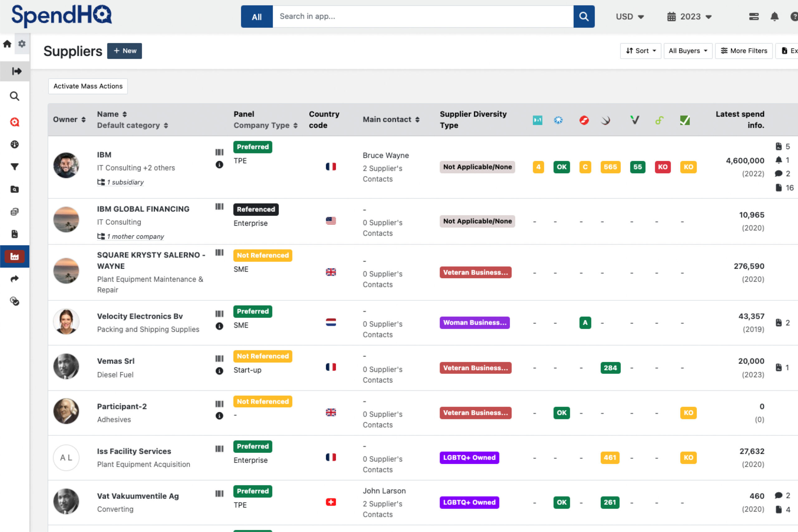This screenshot has width=798, height=532.
Task: Open the Vat Vakuumventile Ag supplier
Action: [x=138, y=496]
